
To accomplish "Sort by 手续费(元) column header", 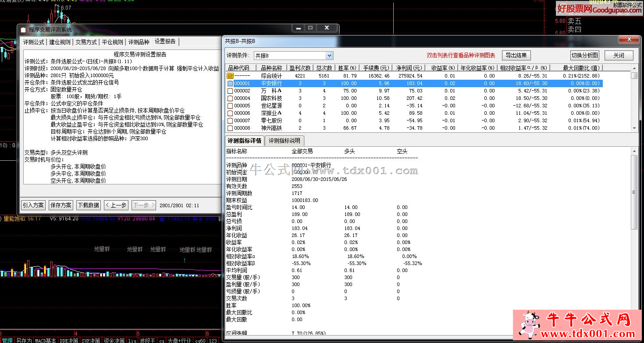I will [375, 68].
